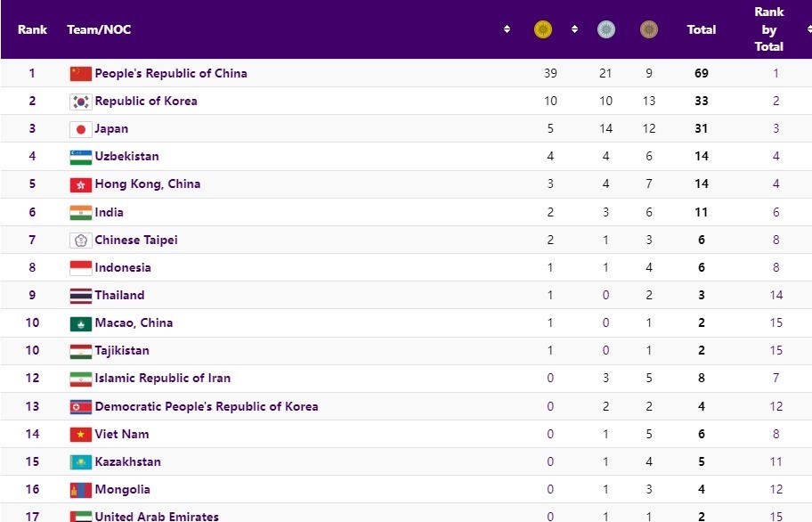This screenshot has width=812, height=522.
Task: Click the bronze medal column icon
Action: [649, 29]
